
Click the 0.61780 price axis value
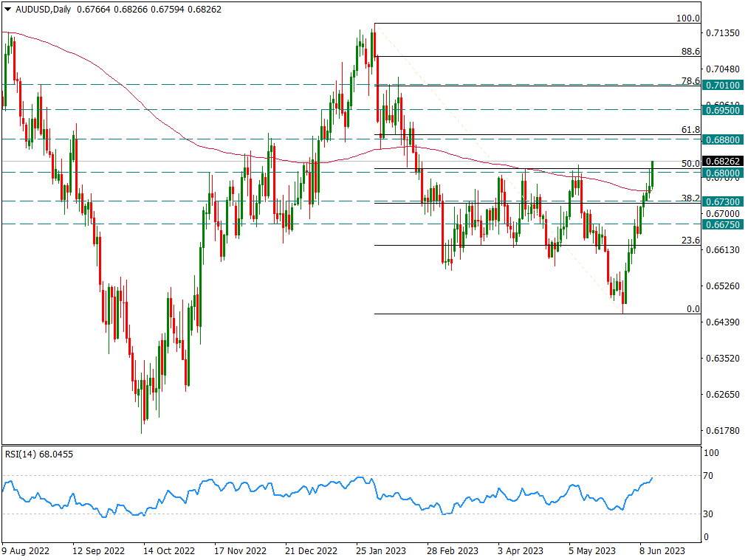[x=723, y=430]
